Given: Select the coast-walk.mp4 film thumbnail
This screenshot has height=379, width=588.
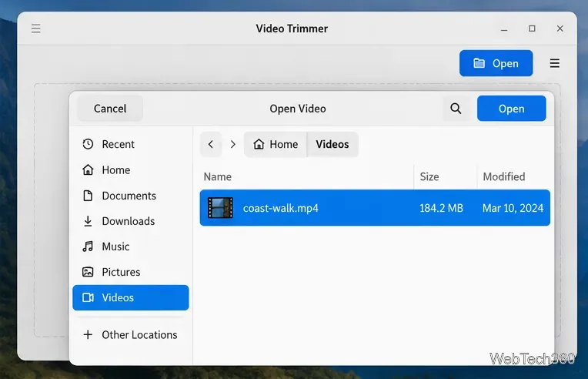Looking at the screenshot, I should pos(220,208).
